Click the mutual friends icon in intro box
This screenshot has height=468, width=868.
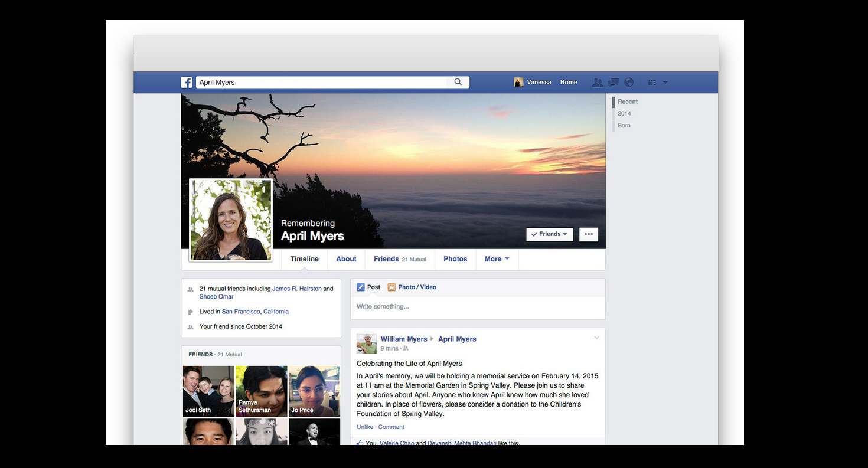tap(191, 290)
